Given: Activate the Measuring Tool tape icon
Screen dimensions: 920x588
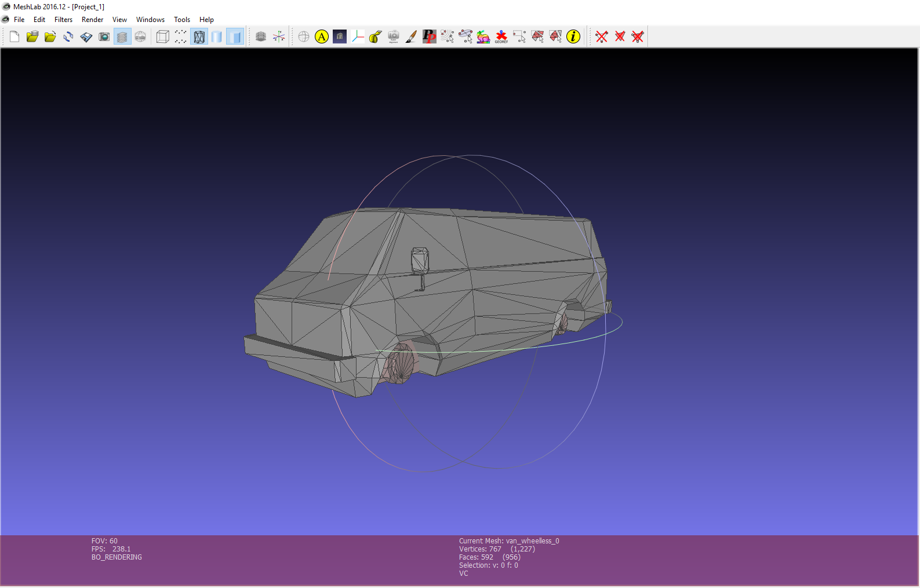Looking at the screenshot, I should point(376,37).
